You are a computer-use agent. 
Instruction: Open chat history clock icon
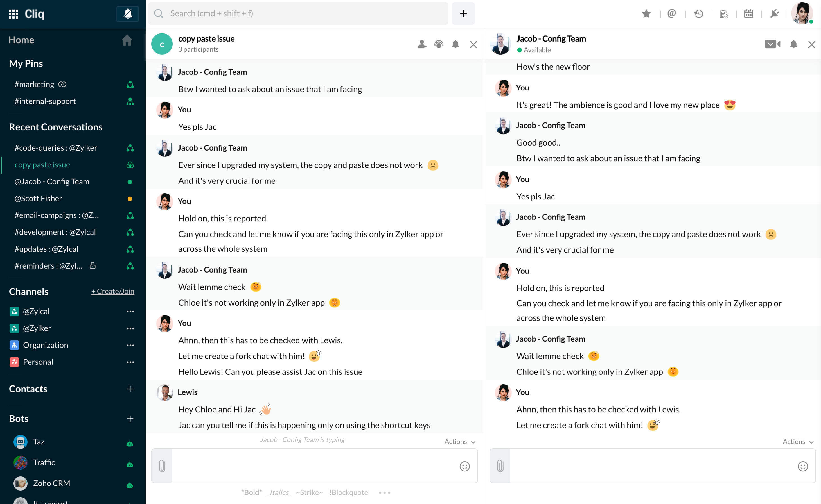click(698, 14)
